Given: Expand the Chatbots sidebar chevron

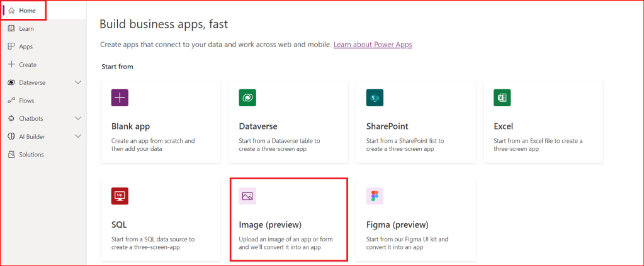Looking at the screenshot, I should 78,118.
